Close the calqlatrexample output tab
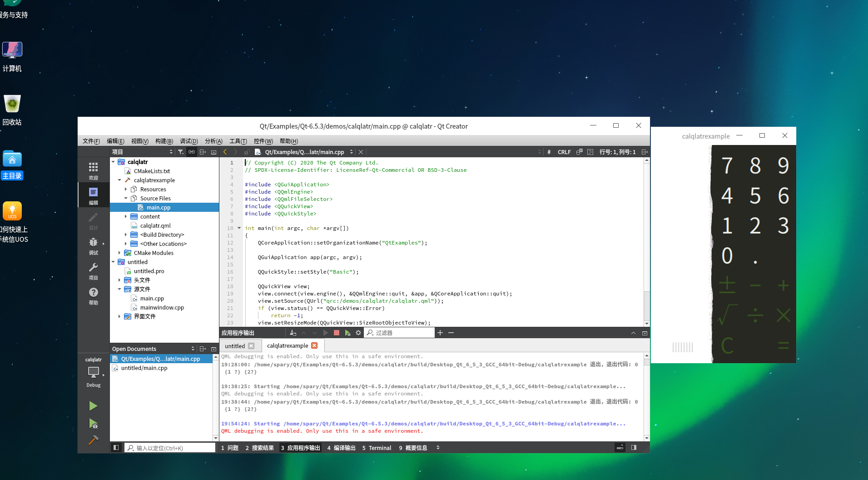 pos(314,345)
